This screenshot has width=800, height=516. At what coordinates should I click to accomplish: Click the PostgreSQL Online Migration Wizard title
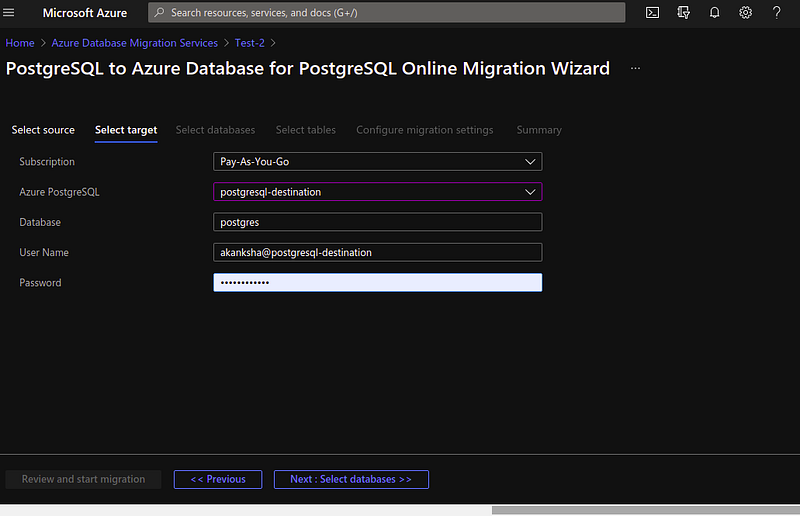click(x=308, y=68)
